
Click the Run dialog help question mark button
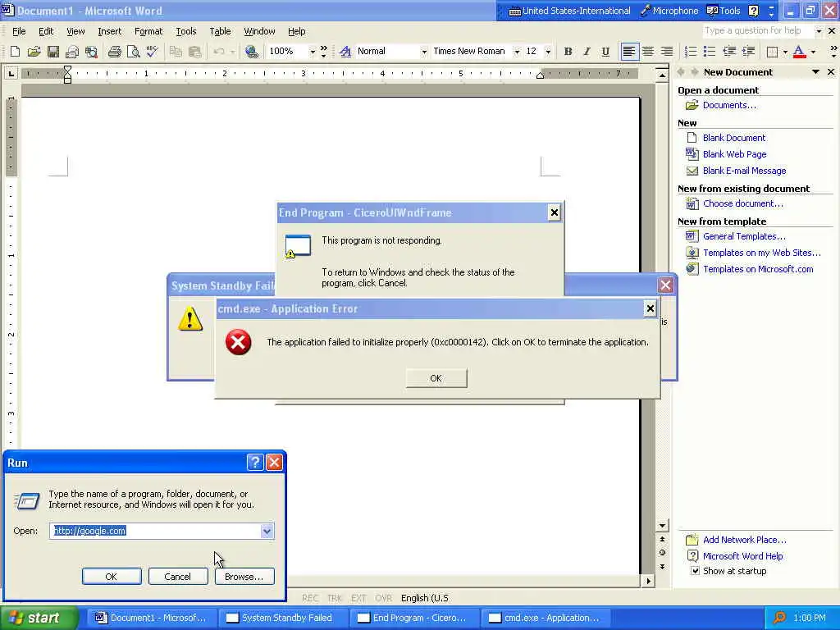[255, 463]
